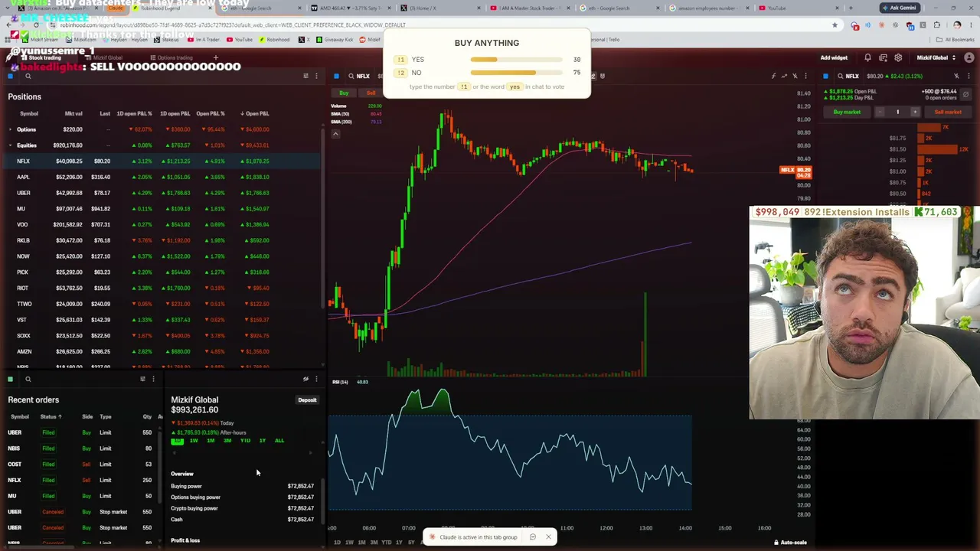
Task: Open chart drawing tools line icon
Action: click(784, 76)
